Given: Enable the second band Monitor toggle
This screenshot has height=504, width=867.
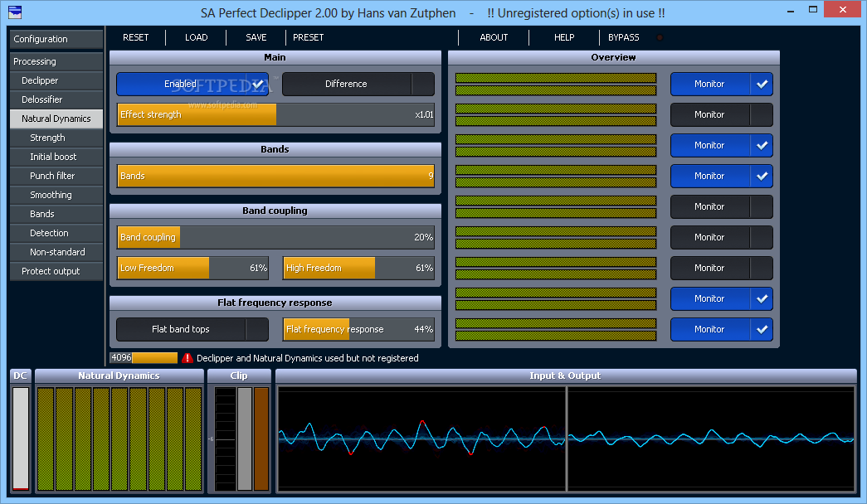Looking at the screenshot, I should coord(722,114).
